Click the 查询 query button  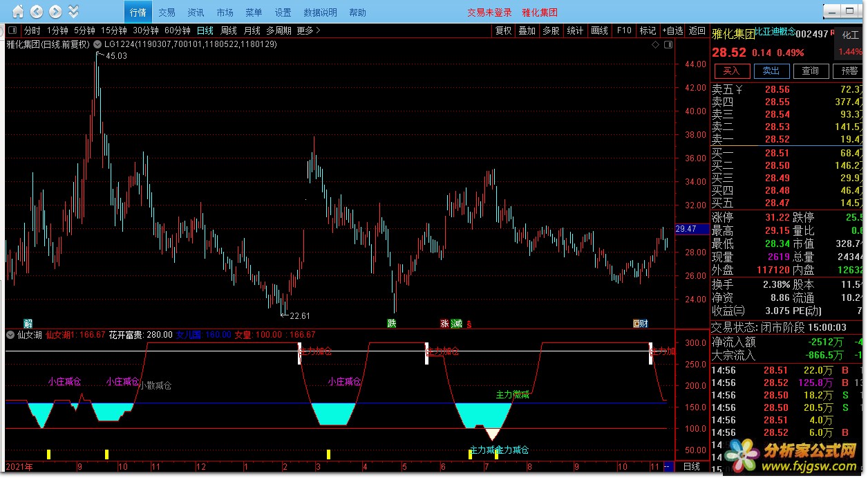tap(811, 71)
